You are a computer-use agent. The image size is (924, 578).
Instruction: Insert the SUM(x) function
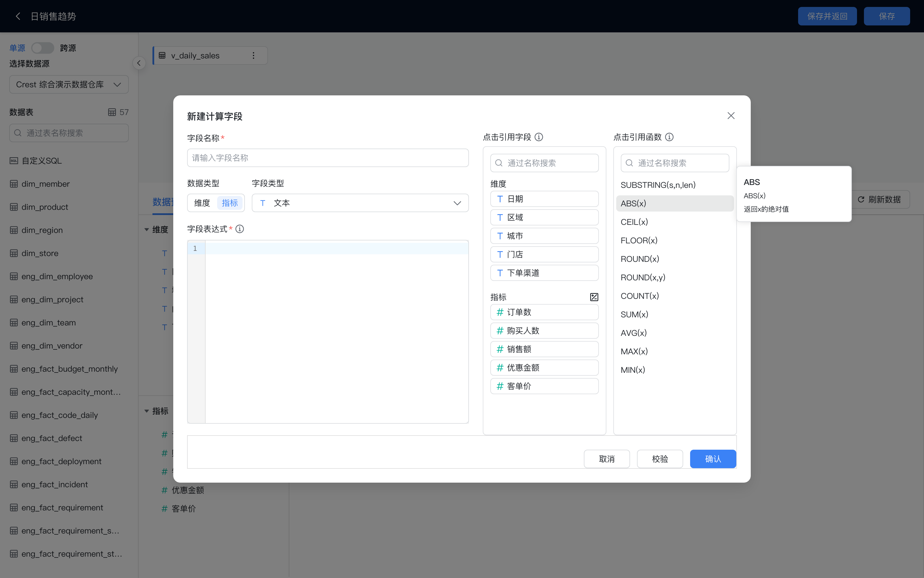tap(675, 314)
